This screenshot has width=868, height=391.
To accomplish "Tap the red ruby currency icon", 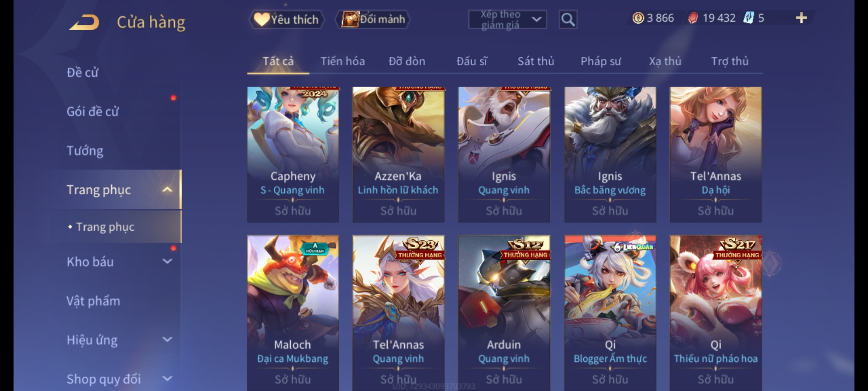I will [x=693, y=18].
